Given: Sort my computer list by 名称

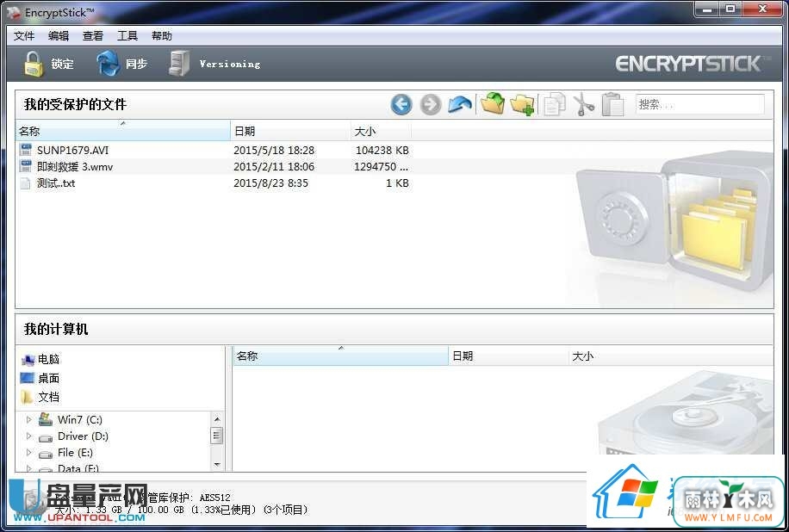Looking at the screenshot, I should [340, 356].
